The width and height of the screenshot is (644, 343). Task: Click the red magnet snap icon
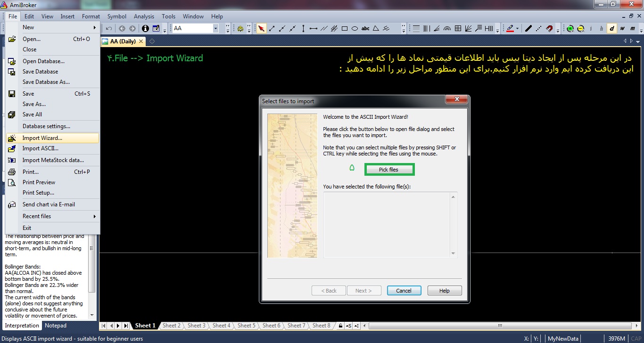(549, 28)
